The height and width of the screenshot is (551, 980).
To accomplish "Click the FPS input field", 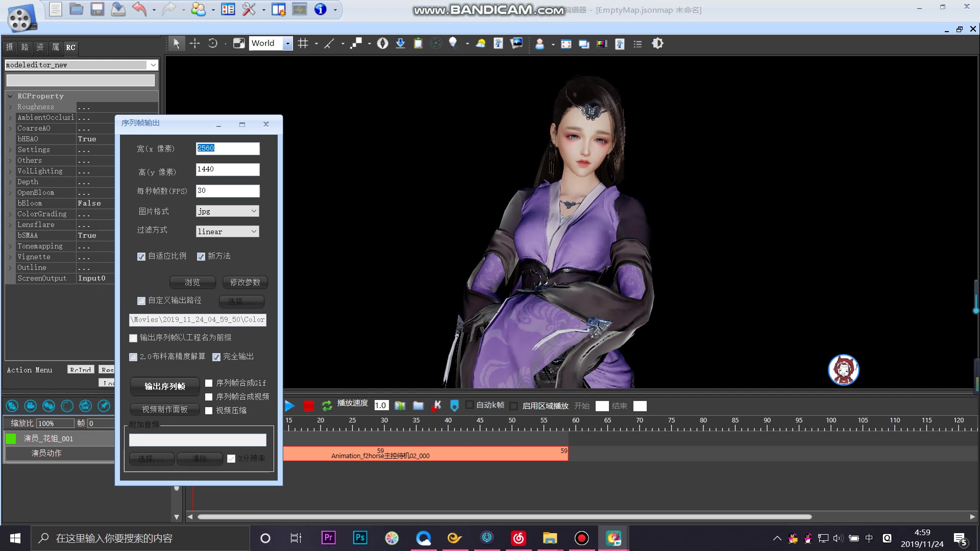I will [228, 190].
